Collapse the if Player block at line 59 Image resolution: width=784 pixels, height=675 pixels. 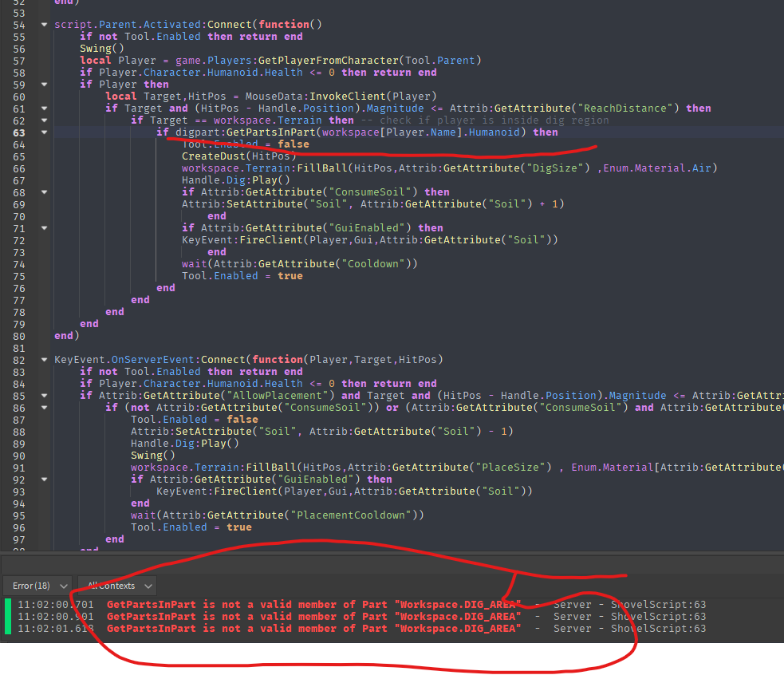tap(43, 84)
